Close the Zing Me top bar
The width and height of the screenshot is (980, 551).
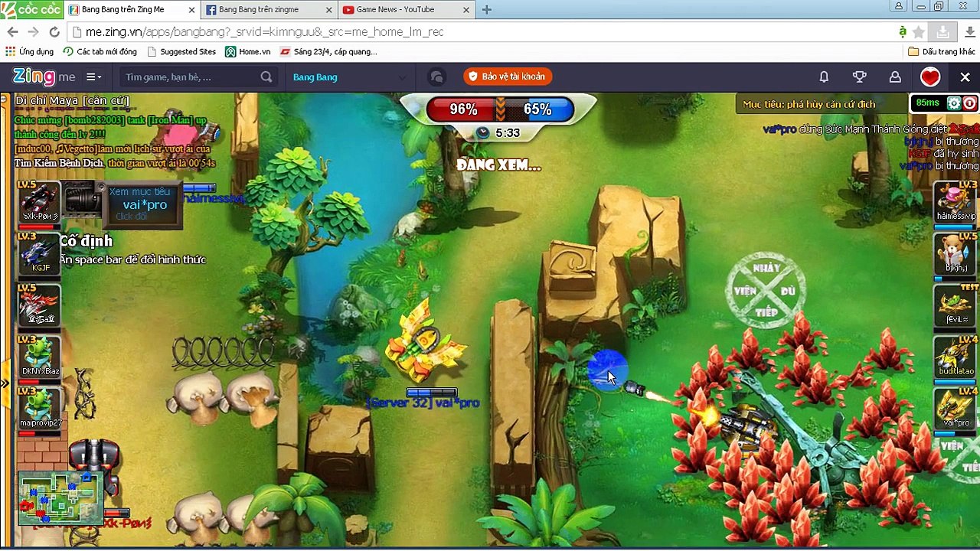[x=965, y=77]
